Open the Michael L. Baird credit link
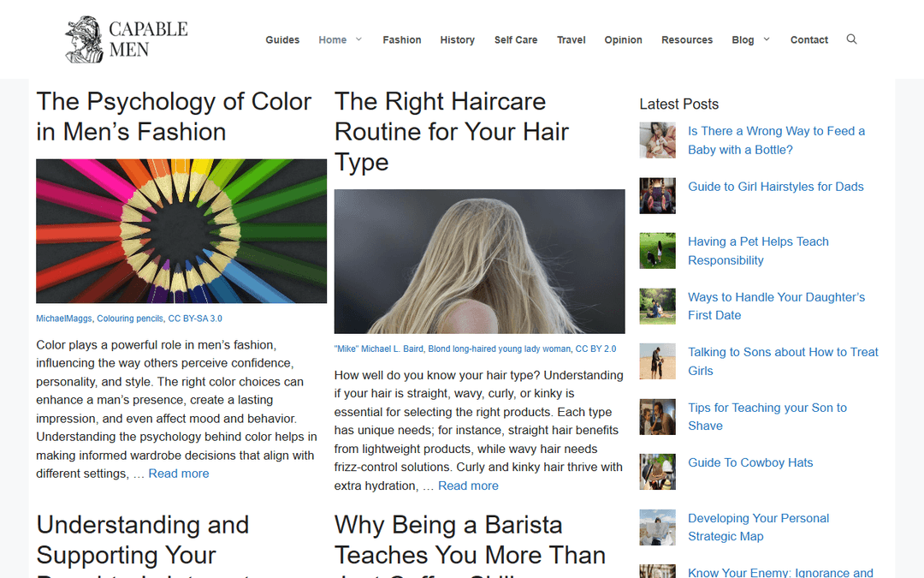The height and width of the screenshot is (578, 924). click(379, 349)
